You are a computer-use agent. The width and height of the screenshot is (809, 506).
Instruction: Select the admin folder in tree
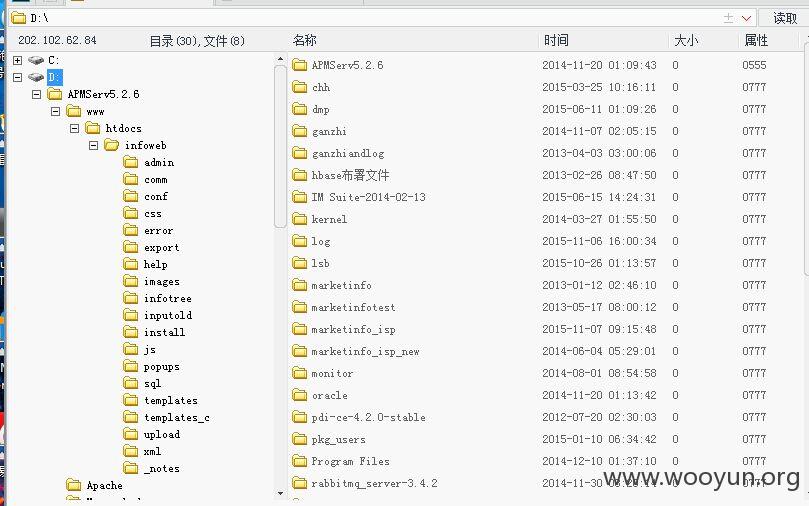(158, 162)
